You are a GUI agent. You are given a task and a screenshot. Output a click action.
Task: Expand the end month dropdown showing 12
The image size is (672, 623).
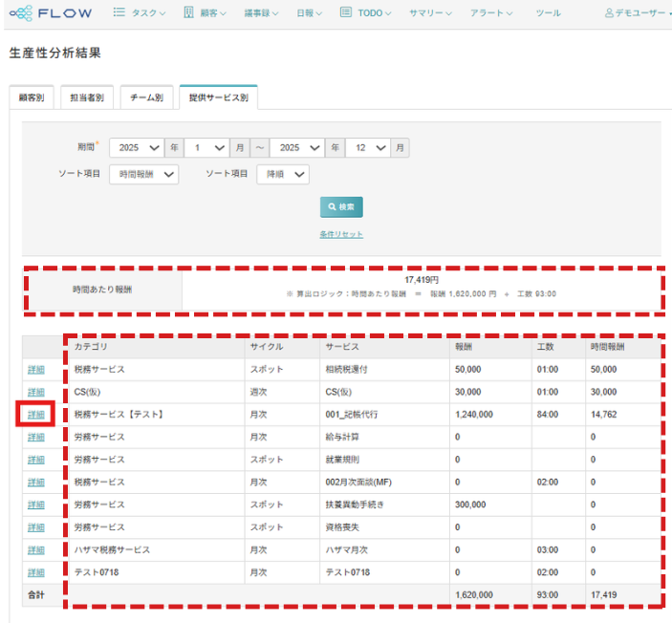click(x=367, y=148)
